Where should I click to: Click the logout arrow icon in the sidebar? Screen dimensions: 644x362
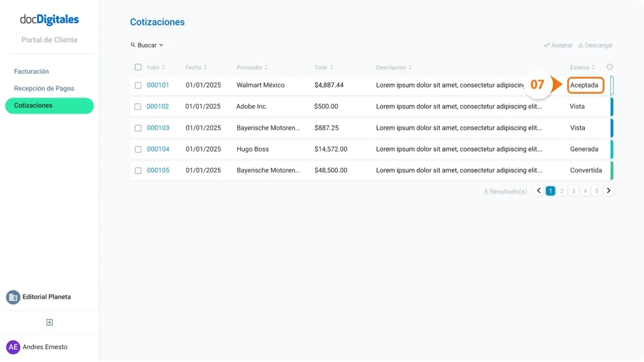tap(49, 322)
